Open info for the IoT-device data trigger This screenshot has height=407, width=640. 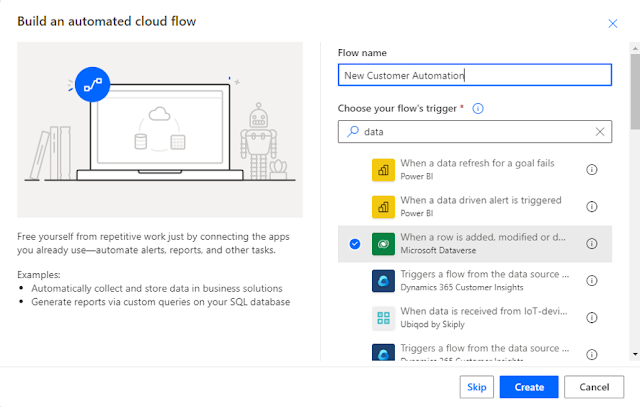(591, 318)
